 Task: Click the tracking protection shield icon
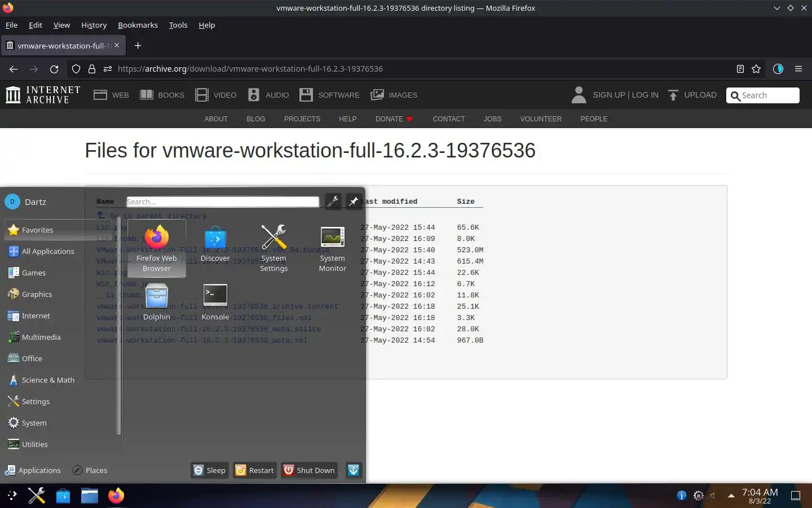click(x=76, y=69)
